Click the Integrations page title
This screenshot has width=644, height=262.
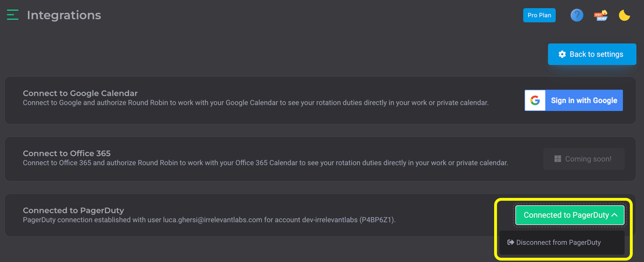(x=64, y=15)
